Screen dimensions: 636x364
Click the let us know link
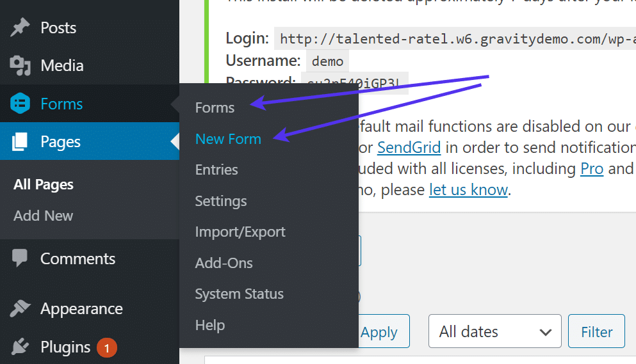[468, 189]
